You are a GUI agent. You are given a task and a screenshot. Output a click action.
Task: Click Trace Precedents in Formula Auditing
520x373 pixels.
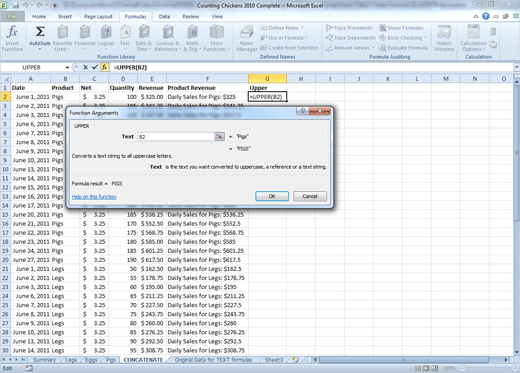pyautogui.click(x=349, y=28)
